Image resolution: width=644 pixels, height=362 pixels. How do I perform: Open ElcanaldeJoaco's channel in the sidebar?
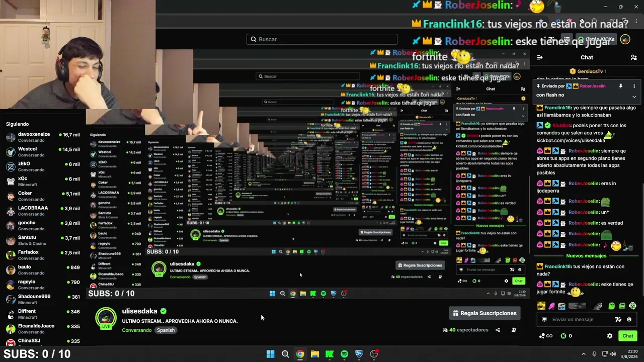43,329
